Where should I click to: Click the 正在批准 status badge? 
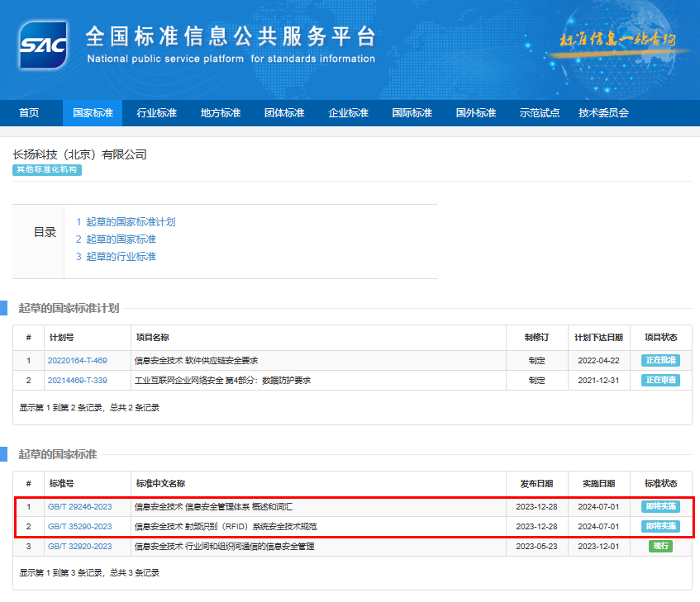click(x=660, y=361)
